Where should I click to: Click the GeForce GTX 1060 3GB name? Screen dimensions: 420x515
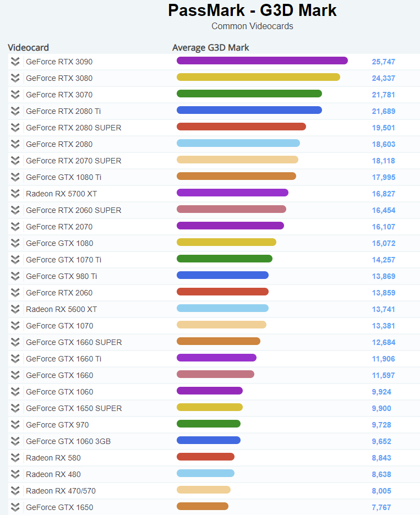68,441
